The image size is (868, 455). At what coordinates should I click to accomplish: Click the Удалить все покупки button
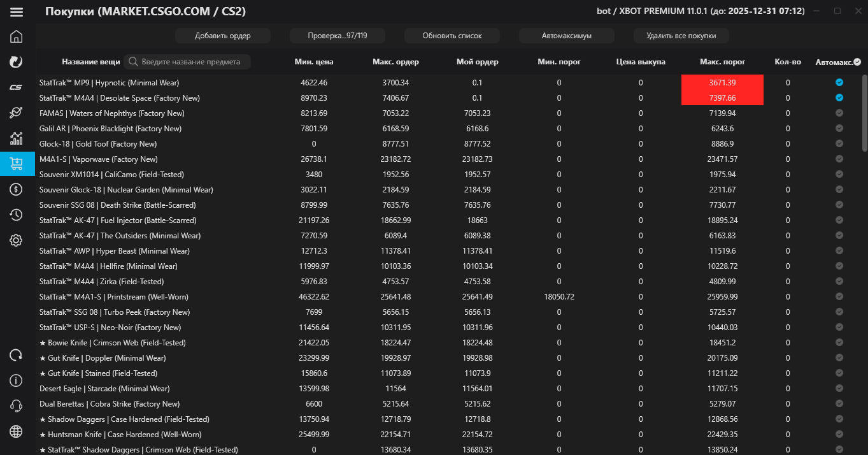click(681, 36)
